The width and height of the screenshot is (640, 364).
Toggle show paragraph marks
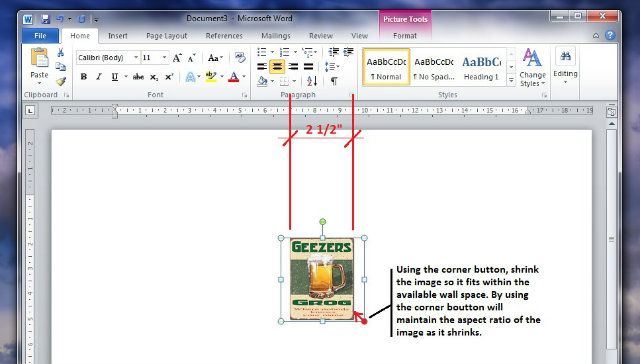[334, 81]
